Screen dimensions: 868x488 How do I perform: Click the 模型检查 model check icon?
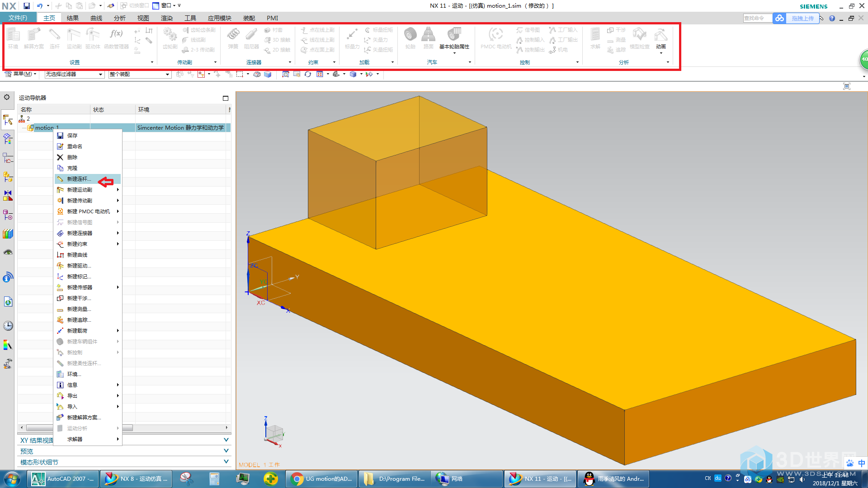point(639,38)
